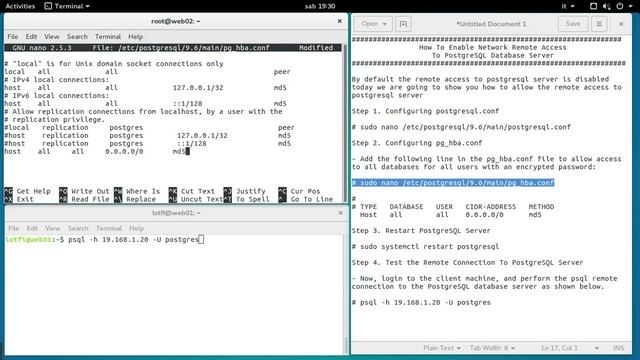The width and height of the screenshot is (640, 360).
Task: Click 'Step 4. Test the Remote Connection' heading
Action: pyautogui.click(x=467, y=262)
